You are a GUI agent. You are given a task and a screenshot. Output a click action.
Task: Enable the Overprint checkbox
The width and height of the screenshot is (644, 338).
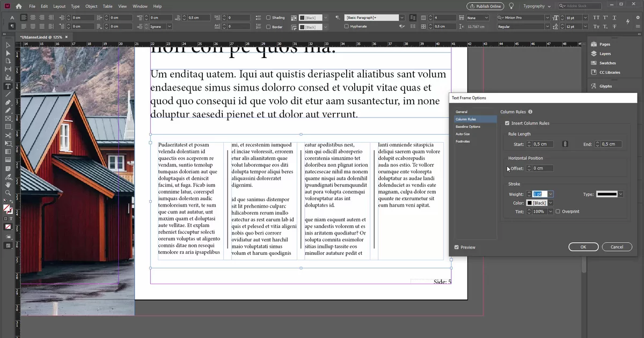tap(558, 211)
